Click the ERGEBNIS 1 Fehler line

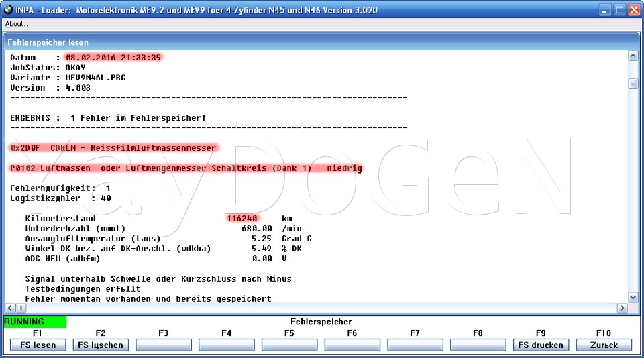point(108,118)
